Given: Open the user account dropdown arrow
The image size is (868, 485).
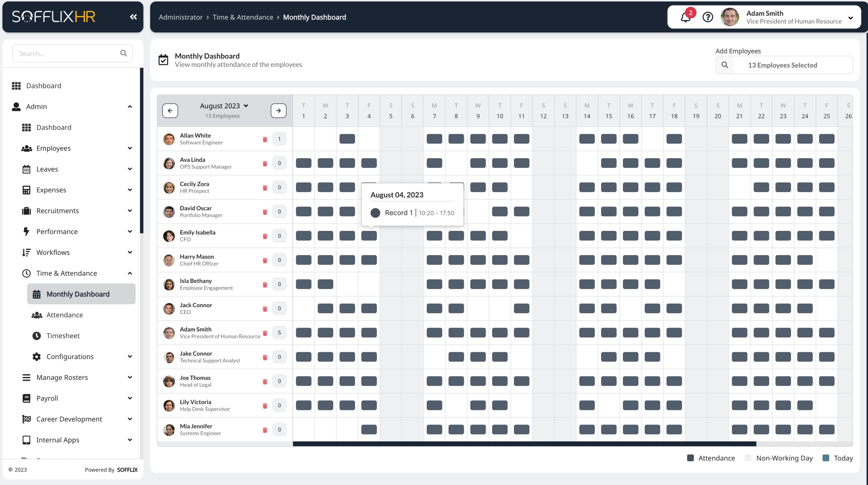Looking at the screenshot, I should (851, 18).
